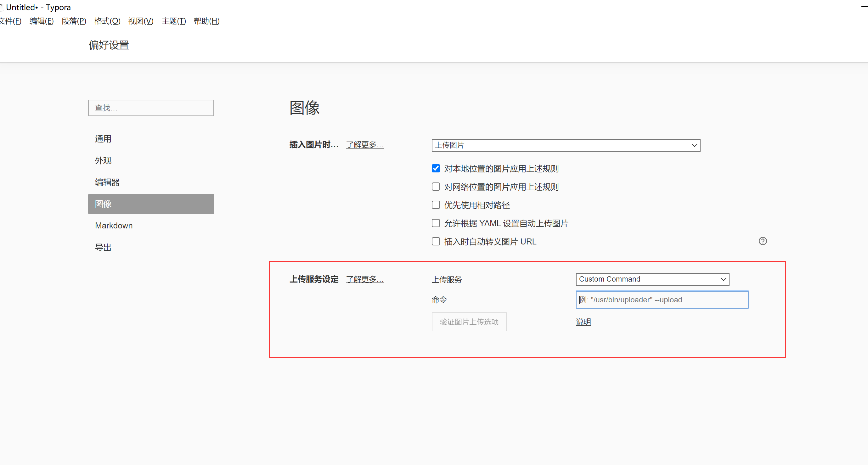The height and width of the screenshot is (465, 868).
Task: Open the 说明 link
Action: coord(583,322)
